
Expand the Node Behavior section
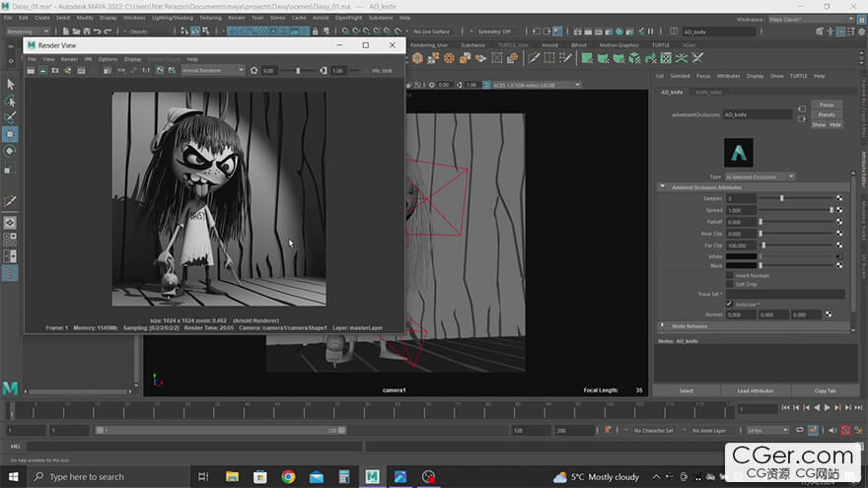[x=662, y=326]
